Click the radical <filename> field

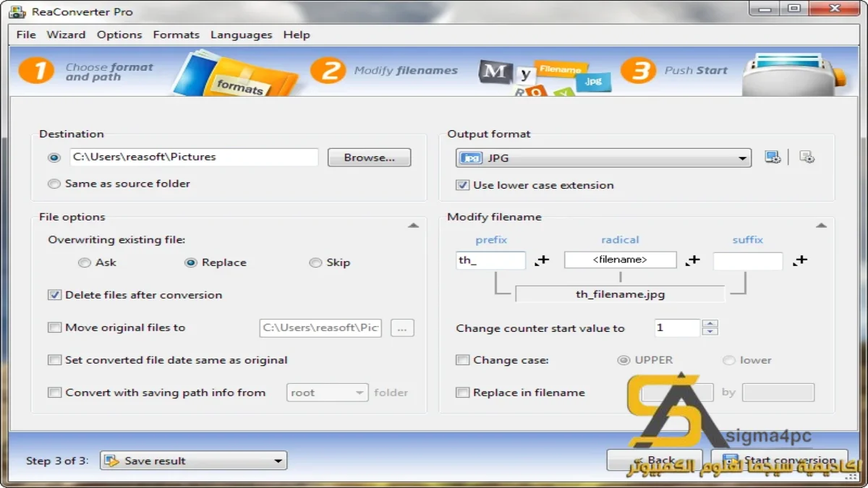pos(620,260)
